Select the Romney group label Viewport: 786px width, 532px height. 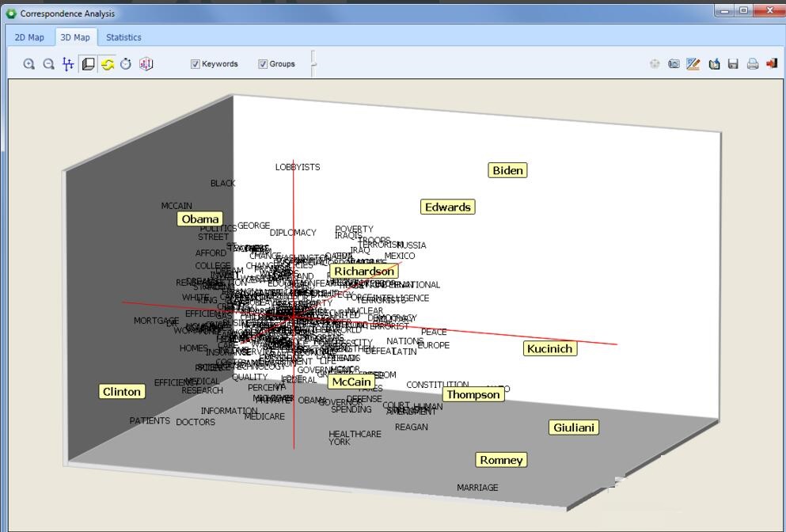click(501, 460)
